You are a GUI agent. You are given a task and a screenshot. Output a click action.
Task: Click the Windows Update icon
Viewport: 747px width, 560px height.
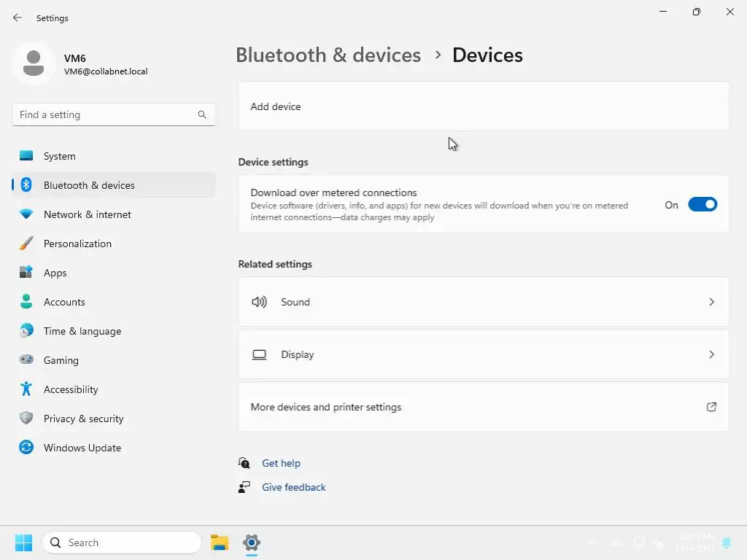pos(26,448)
